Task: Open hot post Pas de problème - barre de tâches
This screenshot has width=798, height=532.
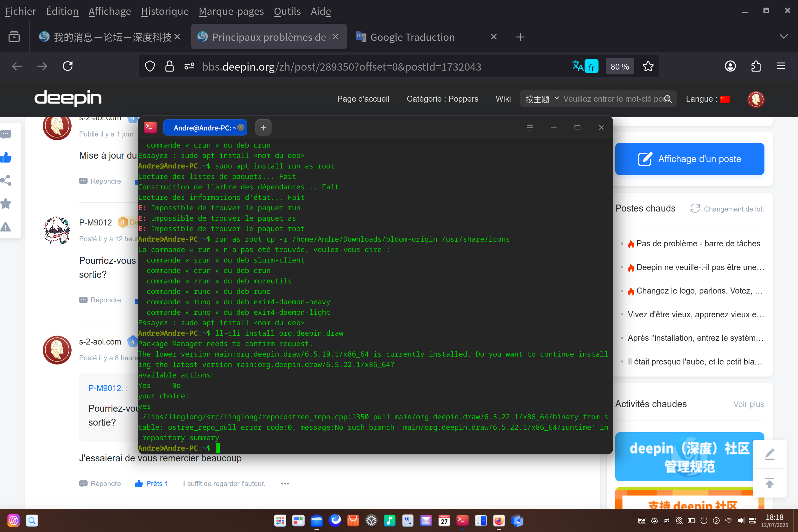Action: pos(698,244)
